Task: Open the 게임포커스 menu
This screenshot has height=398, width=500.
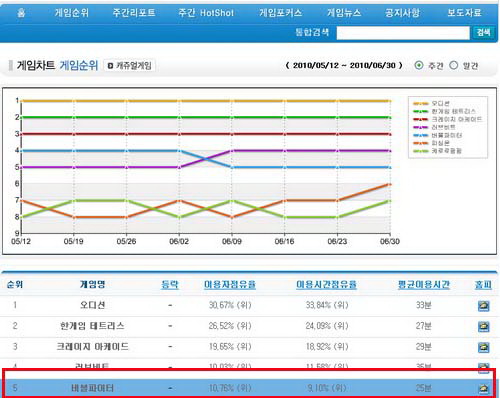Action: click(281, 13)
